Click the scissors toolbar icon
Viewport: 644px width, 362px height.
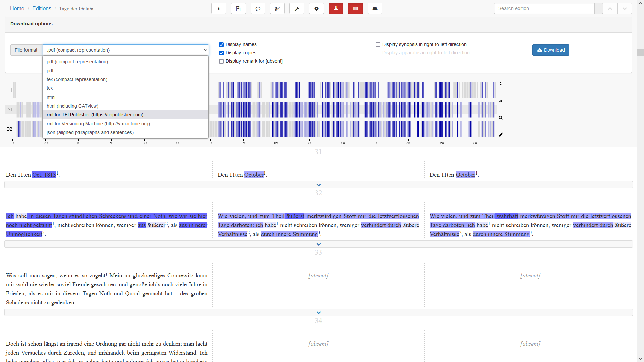[277, 9]
